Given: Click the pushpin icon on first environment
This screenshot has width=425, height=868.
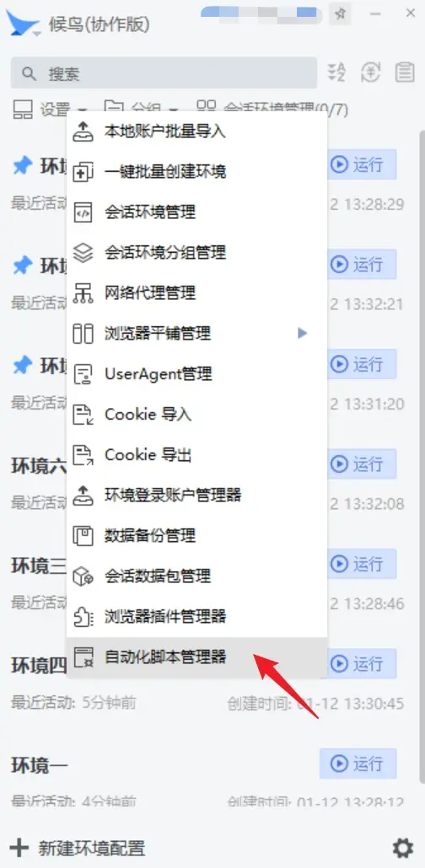Looking at the screenshot, I should (x=23, y=165).
